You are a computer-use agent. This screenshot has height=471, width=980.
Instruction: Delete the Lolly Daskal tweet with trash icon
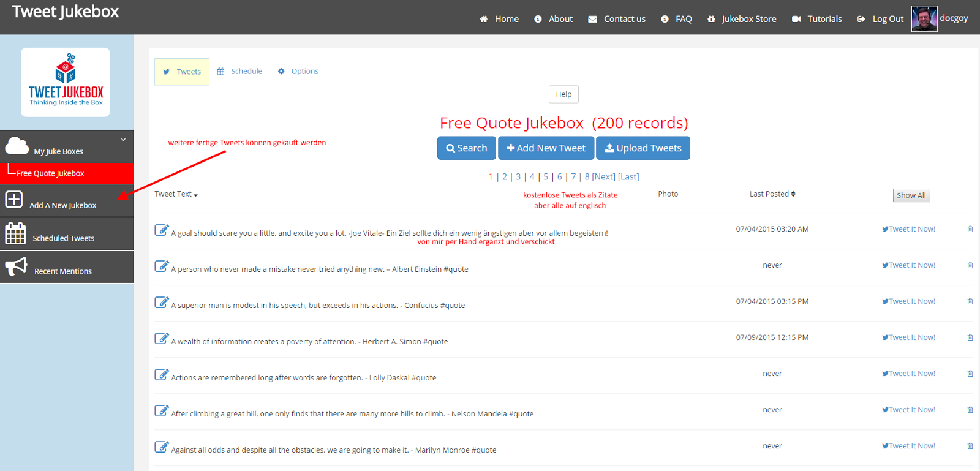(x=970, y=374)
